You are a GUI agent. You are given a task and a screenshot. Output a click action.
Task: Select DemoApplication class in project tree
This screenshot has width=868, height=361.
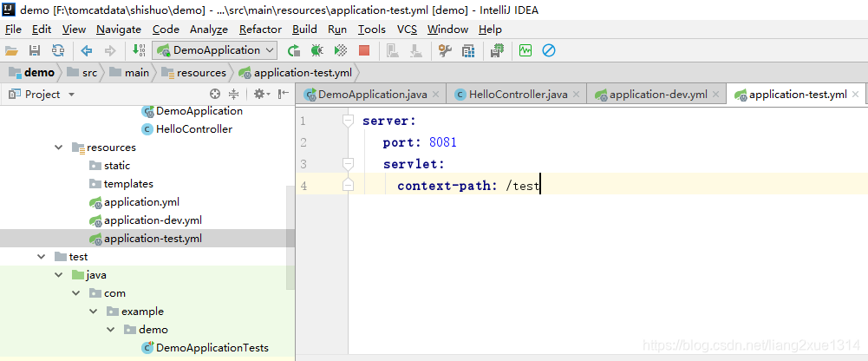coord(193,111)
